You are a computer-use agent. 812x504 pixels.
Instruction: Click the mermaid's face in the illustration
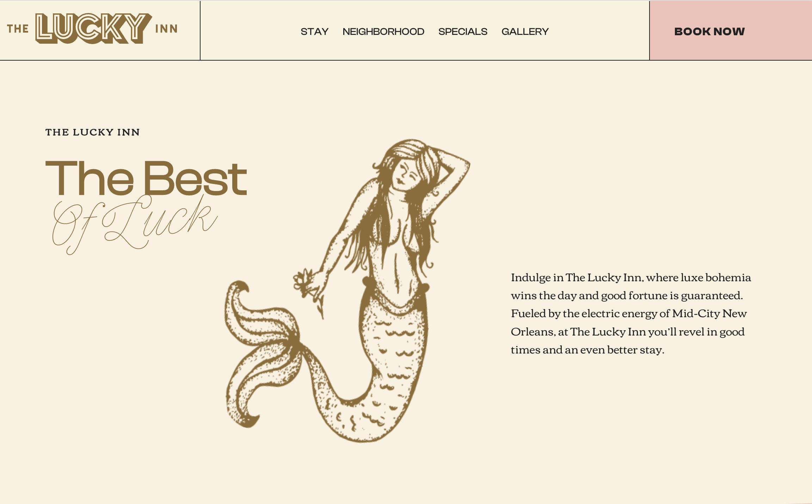tap(405, 174)
